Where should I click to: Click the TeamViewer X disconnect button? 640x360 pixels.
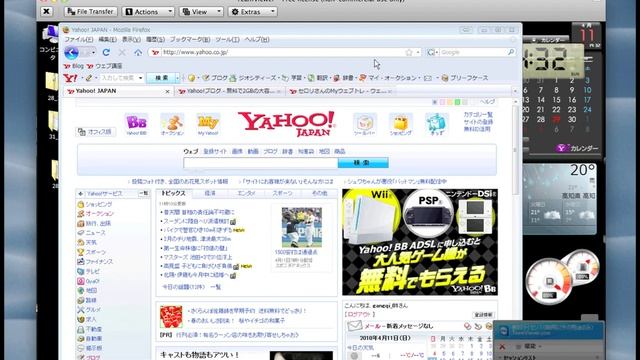tap(47, 11)
